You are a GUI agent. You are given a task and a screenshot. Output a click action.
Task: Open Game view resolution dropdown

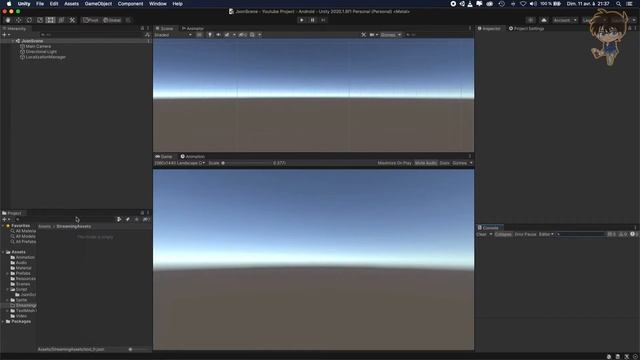(180, 163)
